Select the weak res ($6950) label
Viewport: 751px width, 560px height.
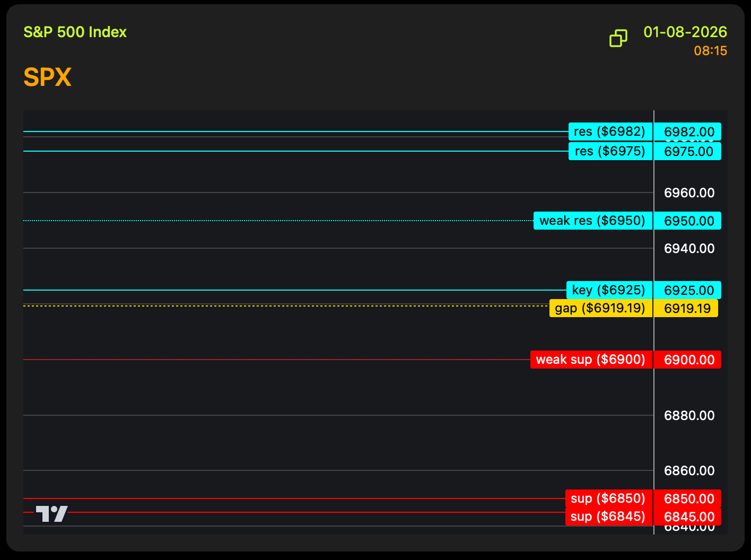point(592,221)
